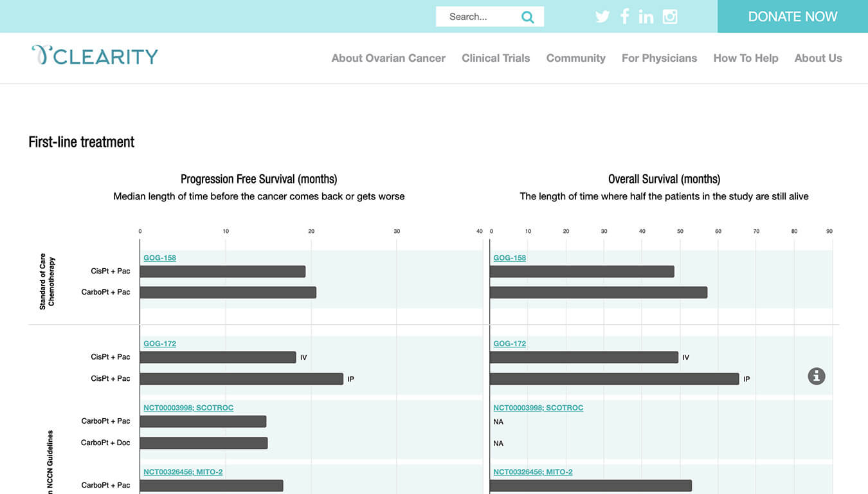Open NCT00326456; MITO-2 link in Overall Survival chart
The width and height of the screenshot is (868, 494).
pyautogui.click(x=532, y=472)
